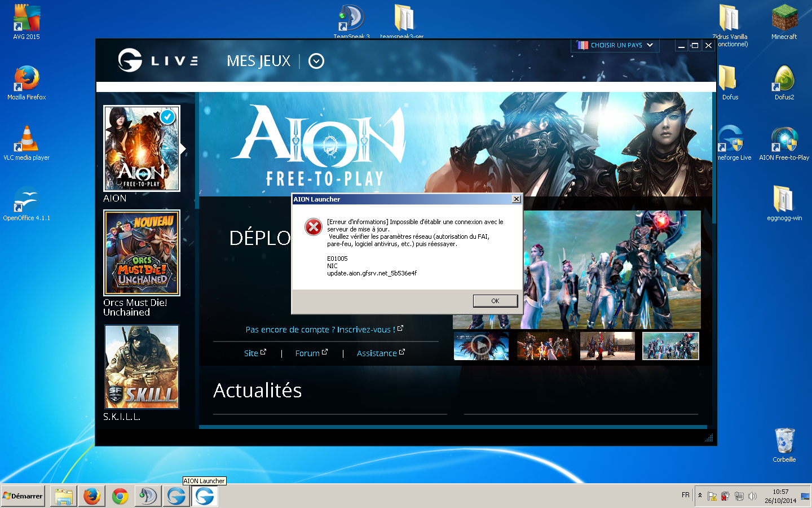Open the Assistance external link
This screenshot has width=812, height=508.
[x=381, y=353]
